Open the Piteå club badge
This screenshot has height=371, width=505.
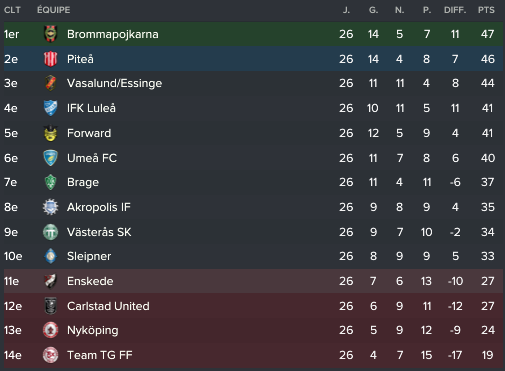tap(51, 59)
